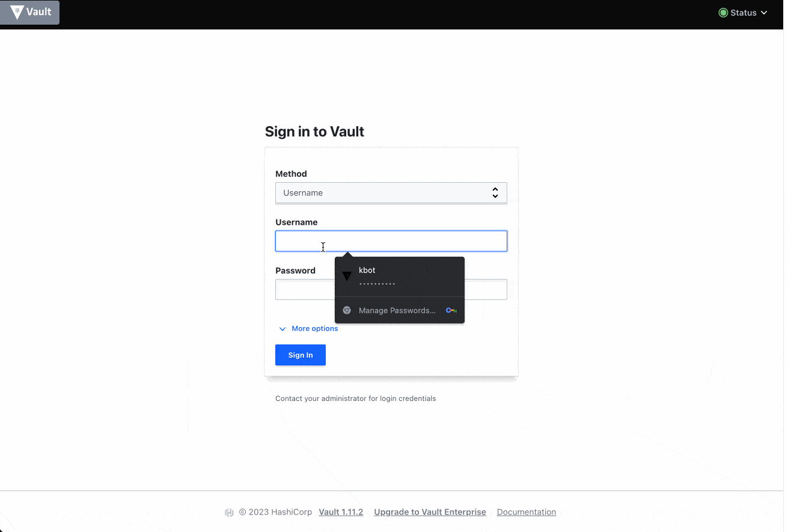788x532 pixels.
Task: Click the 'Sign in to Vault' heading
Action: click(x=314, y=132)
